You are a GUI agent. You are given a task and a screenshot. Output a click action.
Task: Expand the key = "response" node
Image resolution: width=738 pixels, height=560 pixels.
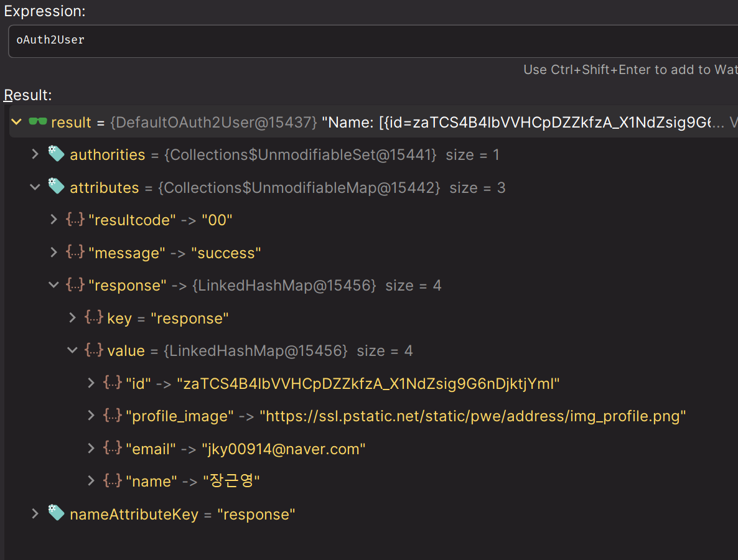pyautogui.click(x=73, y=318)
